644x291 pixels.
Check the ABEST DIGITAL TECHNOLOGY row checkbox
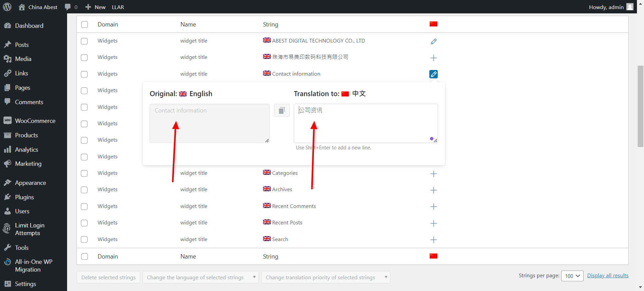coord(84,41)
